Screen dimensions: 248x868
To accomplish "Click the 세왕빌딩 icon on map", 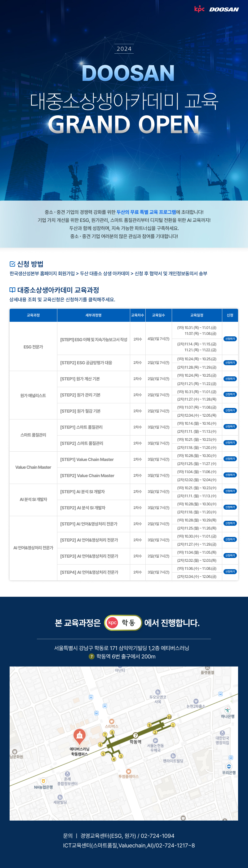I will [x=60, y=797].
